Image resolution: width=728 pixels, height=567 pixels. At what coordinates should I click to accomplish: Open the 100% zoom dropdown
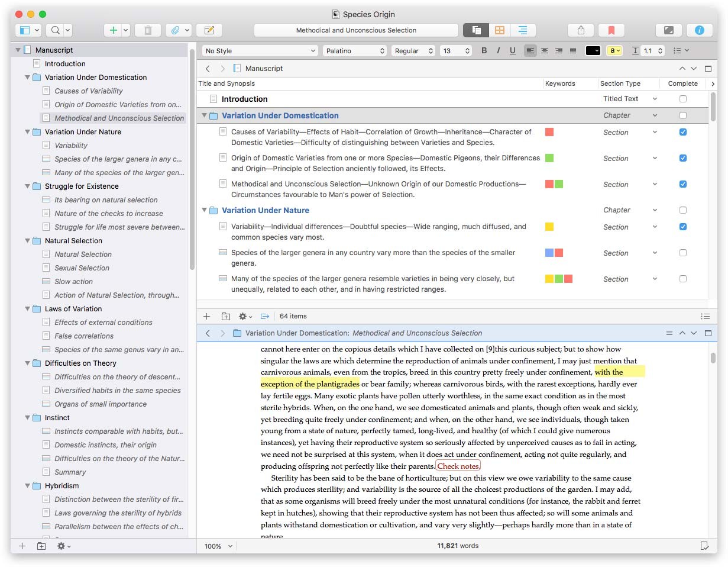[218, 546]
